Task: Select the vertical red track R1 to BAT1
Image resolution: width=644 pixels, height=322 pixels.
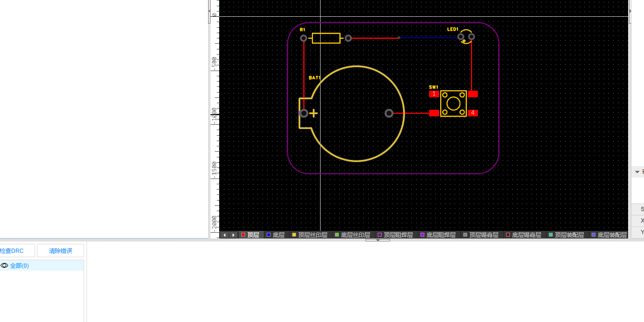Action: pyautogui.click(x=304, y=75)
